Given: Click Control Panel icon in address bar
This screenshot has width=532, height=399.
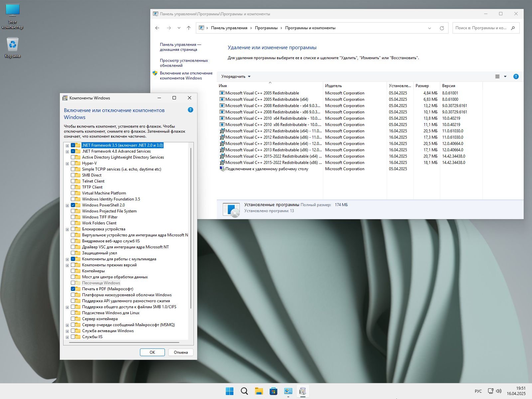Looking at the screenshot, I should [201, 28].
